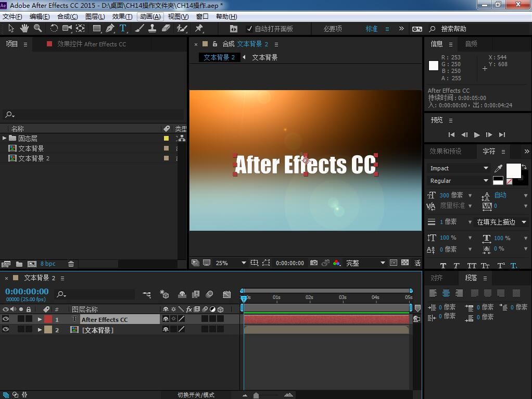Select the Pan Behind anchor point tool
The image size is (532, 399).
[80, 29]
